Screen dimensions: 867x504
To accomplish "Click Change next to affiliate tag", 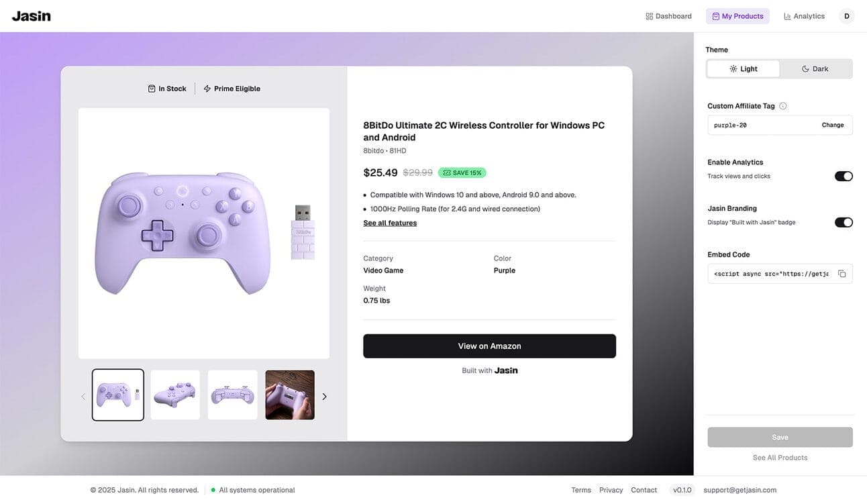I will [833, 125].
